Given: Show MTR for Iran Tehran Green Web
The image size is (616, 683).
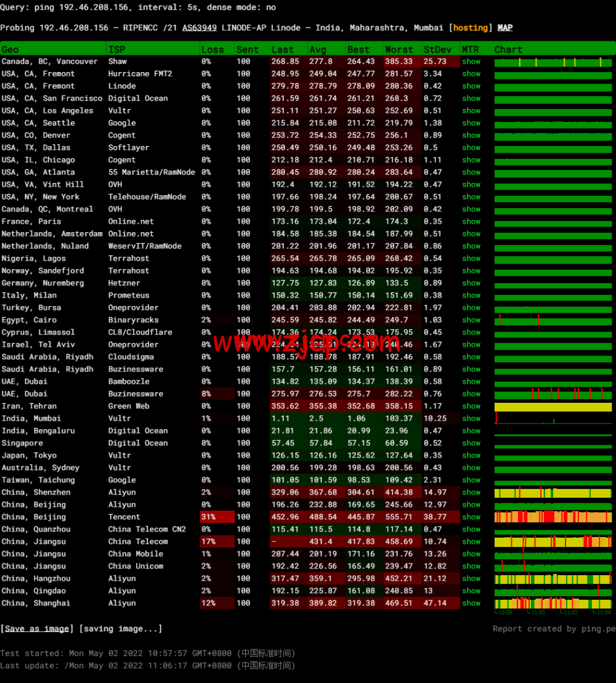Looking at the screenshot, I should click(x=471, y=406).
